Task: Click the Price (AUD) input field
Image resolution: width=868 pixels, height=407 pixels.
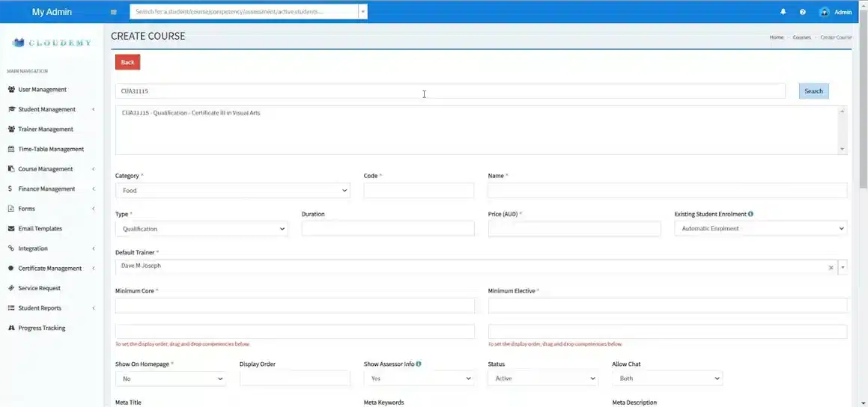Action: coord(574,228)
